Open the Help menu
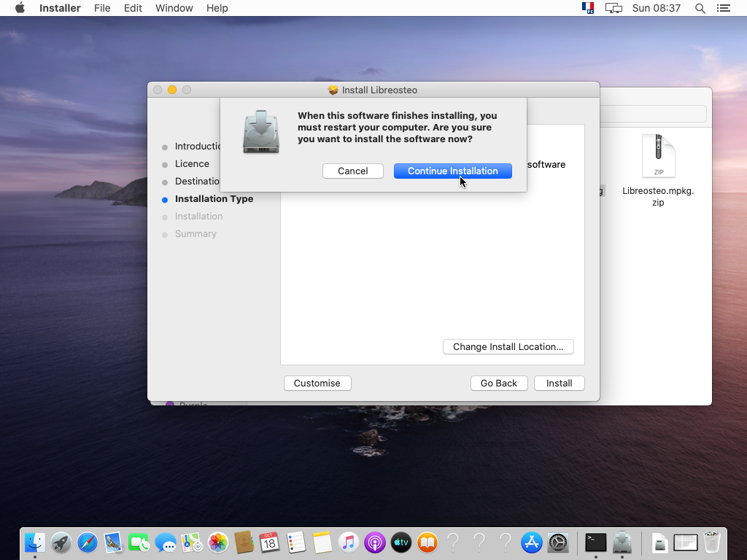The height and width of the screenshot is (560, 747). coord(217,8)
